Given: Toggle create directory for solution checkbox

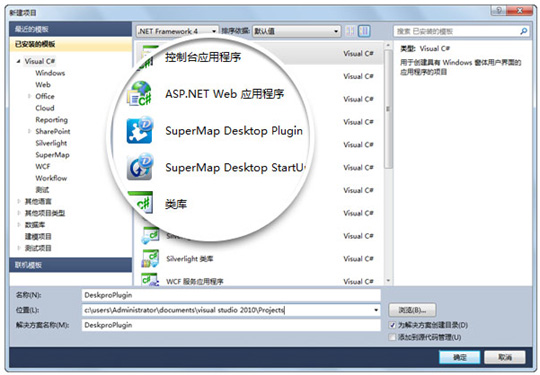Looking at the screenshot, I should (x=392, y=325).
